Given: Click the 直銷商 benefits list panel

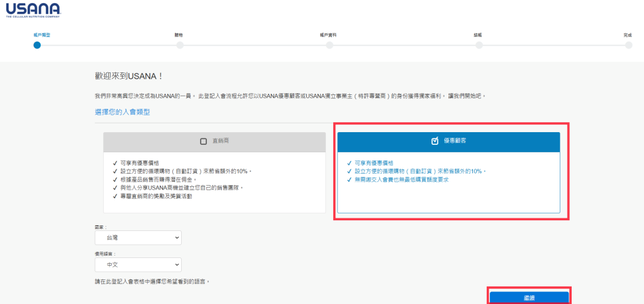Looking at the screenshot, I should click(216, 179).
